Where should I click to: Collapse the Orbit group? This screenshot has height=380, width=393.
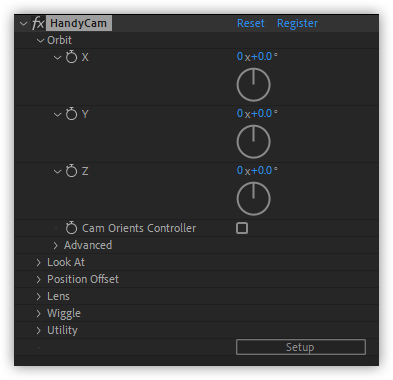click(x=40, y=41)
